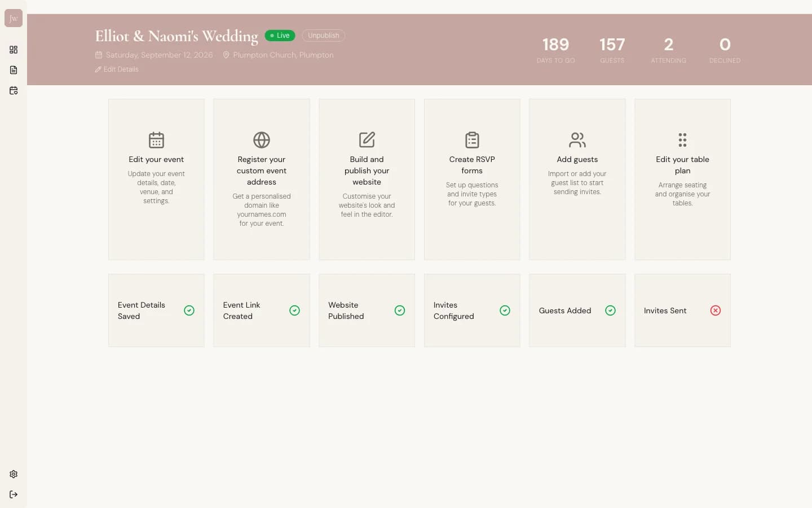Image resolution: width=812 pixels, height=508 pixels.
Task: Open the settings gear in the sidebar
Action: (x=14, y=474)
